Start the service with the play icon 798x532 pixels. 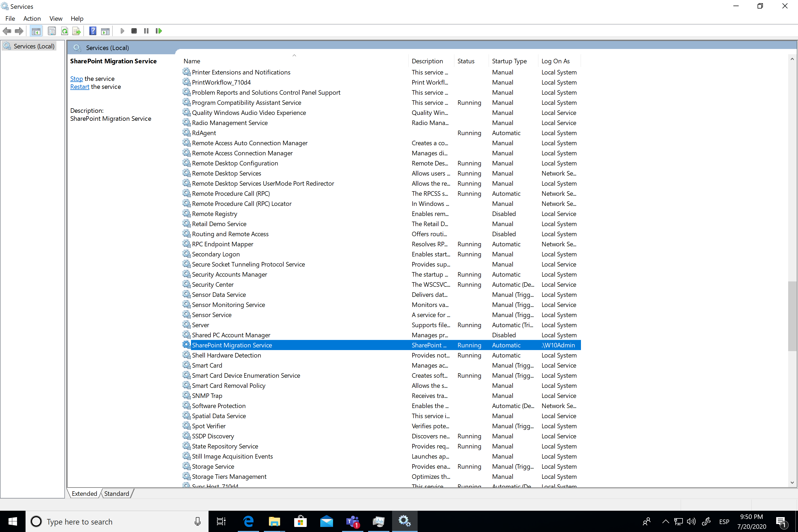click(x=122, y=31)
